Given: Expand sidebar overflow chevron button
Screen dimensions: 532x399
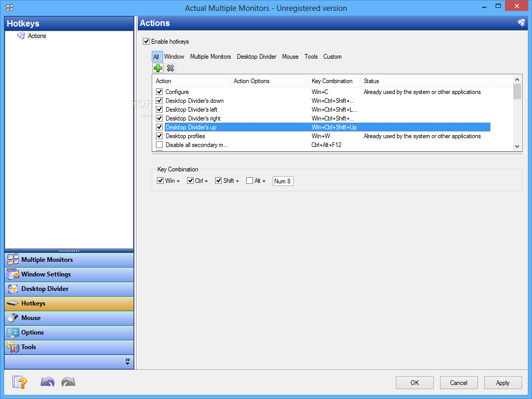Looking at the screenshot, I should click(x=128, y=362).
